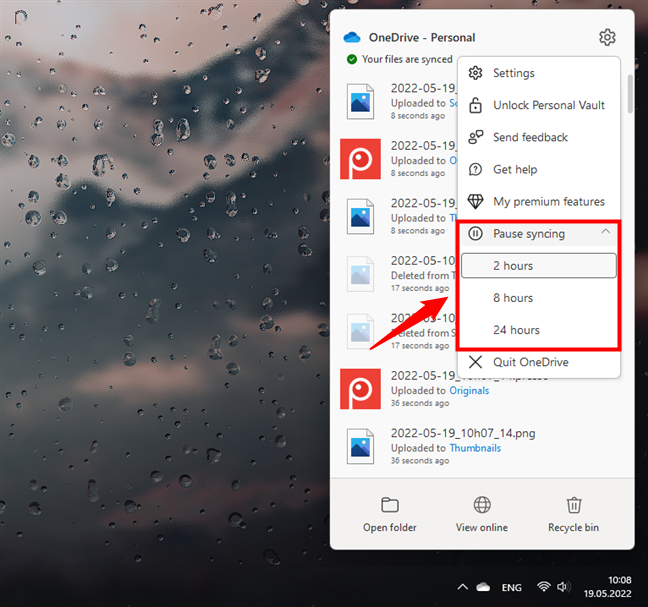
Task: Click the activity list scrollbar thumb
Action: tap(630, 93)
